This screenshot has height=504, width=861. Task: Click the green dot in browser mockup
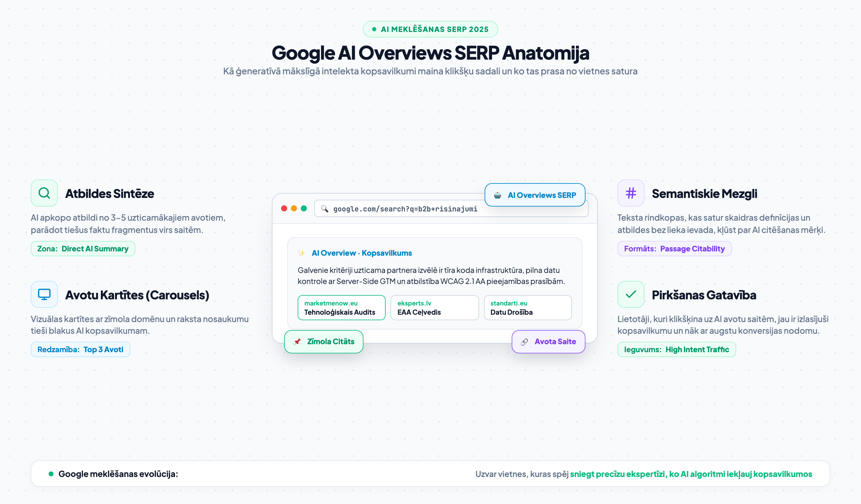[x=304, y=208]
